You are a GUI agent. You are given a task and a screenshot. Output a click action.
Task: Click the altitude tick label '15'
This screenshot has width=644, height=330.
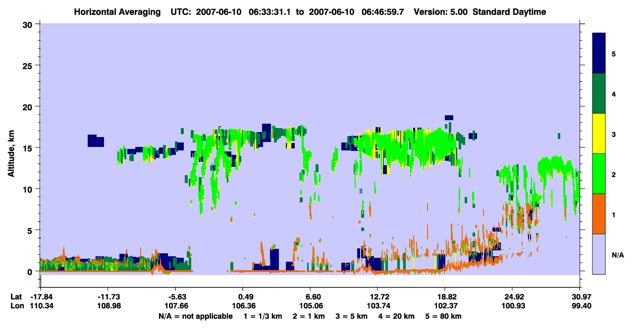click(28, 148)
